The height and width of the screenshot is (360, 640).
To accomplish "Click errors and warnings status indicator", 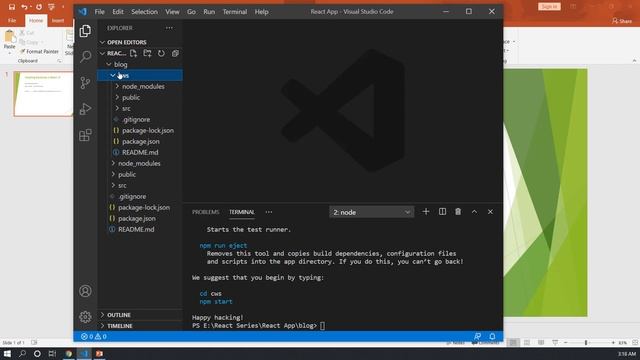I will [x=94, y=336].
